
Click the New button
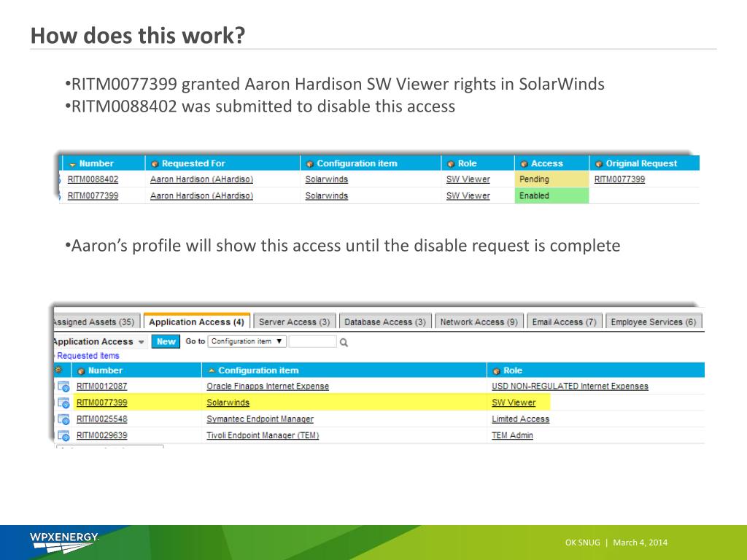coord(166,341)
